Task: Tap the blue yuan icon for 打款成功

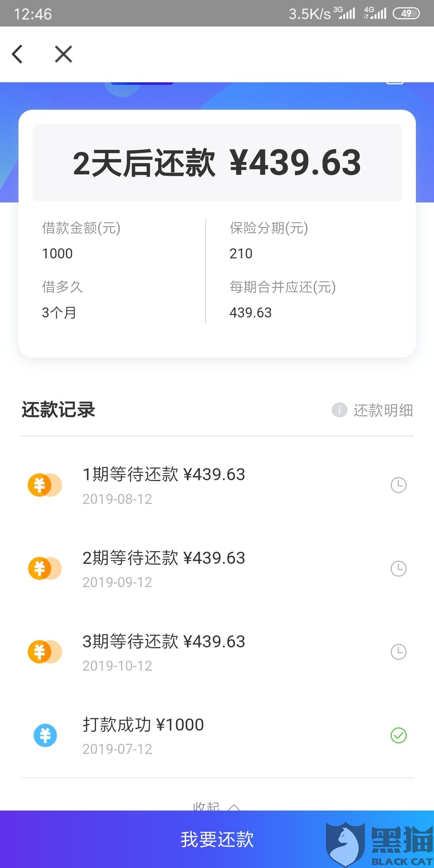Action: click(45, 735)
